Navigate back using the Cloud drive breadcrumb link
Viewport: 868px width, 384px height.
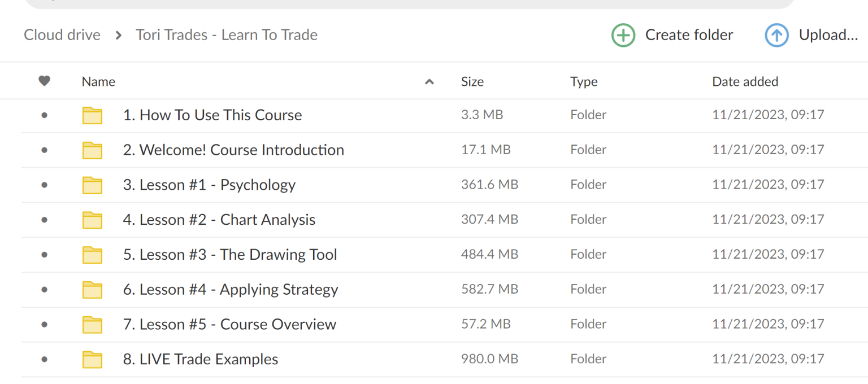click(62, 35)
